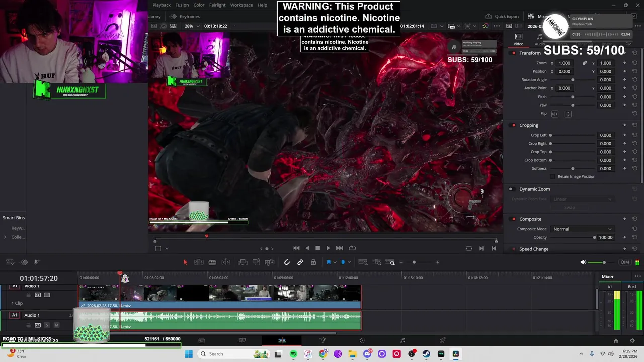Open the Help menu
644x362 pixels.
(263, 5)
